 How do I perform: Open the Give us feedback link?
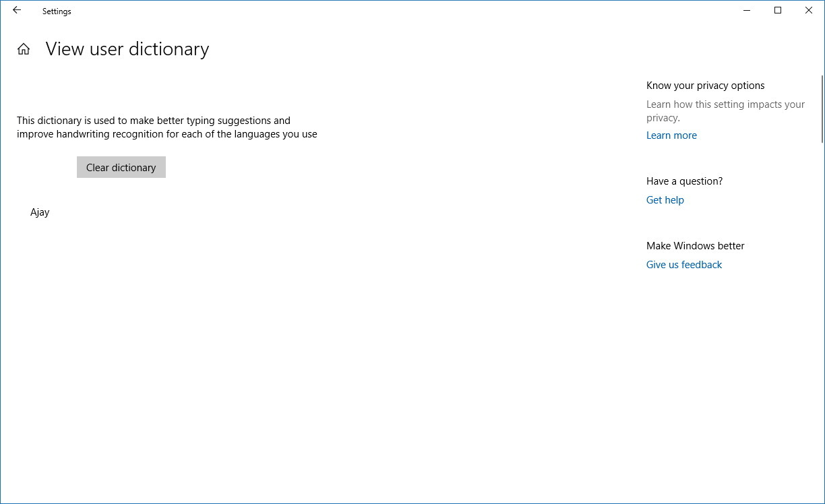pyautogui.click(x=684, y=265)
